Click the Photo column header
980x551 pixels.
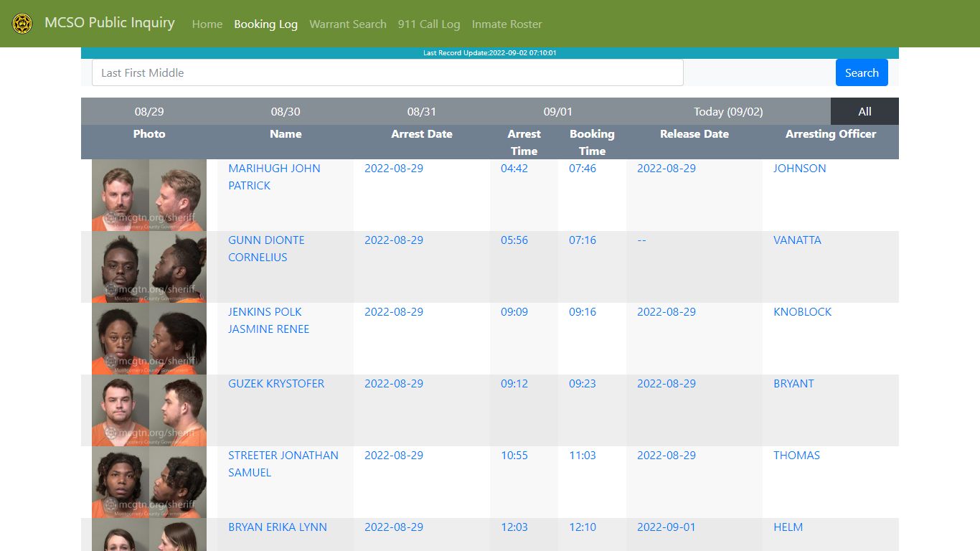click(x=149, y=133)
